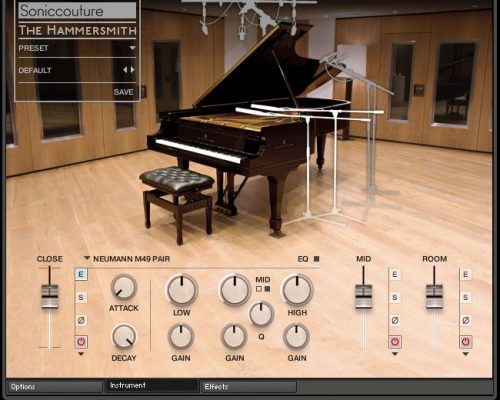The width and height of the screenshot is (500, 400).
Task: Click the MID frequency knob
Action: pyautogui.click(x=235, y=289)
